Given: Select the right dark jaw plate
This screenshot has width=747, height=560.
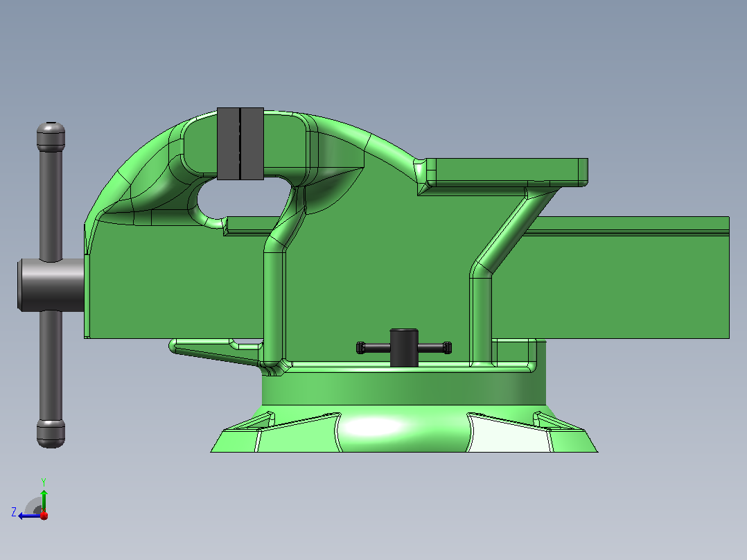Looking at the screenshot, I should point(252,143).
